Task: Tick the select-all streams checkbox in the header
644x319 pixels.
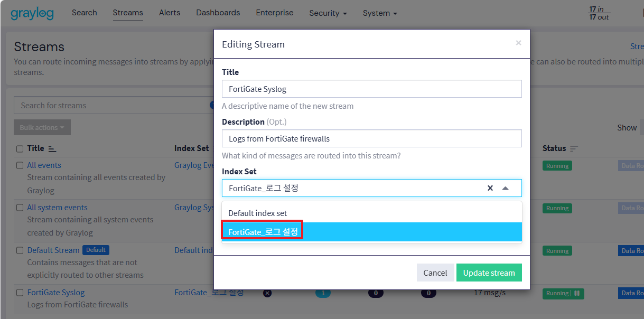Action: (x=20, y=149)
